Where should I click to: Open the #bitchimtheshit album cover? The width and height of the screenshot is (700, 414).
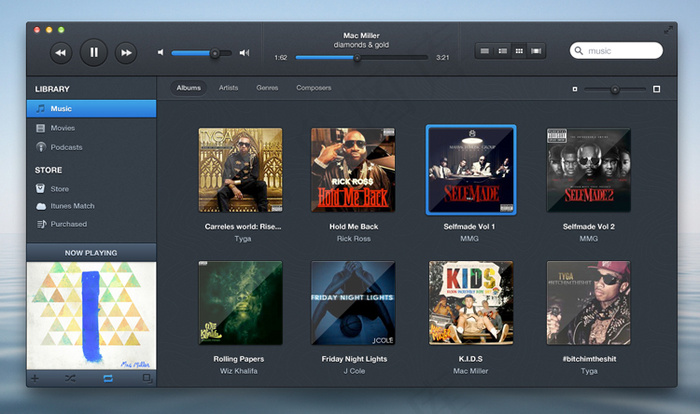click(x=589, y=303)
